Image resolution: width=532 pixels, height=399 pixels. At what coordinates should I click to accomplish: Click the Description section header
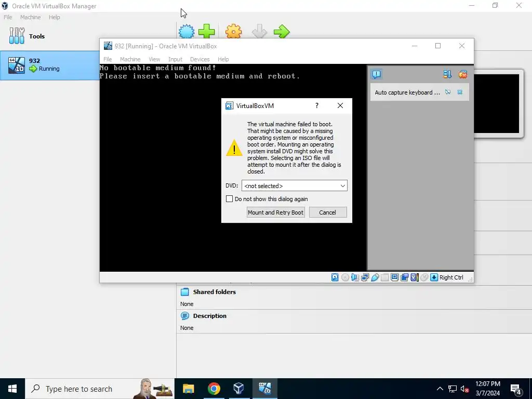(210, 316)
